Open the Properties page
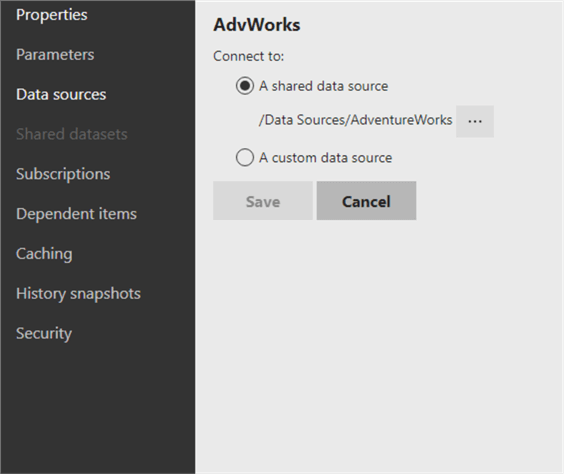Screen dimensions: 564x474 pos(51,15)
